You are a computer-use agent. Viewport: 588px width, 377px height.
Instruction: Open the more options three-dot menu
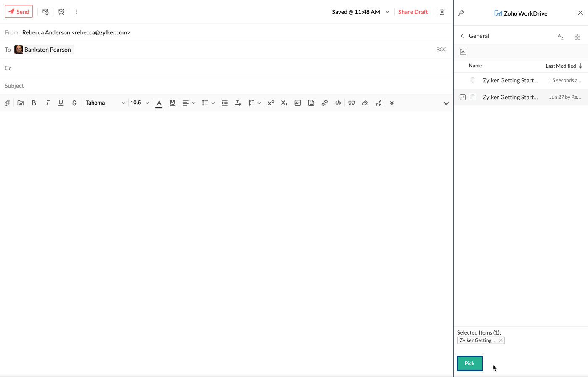click(77, 12)
